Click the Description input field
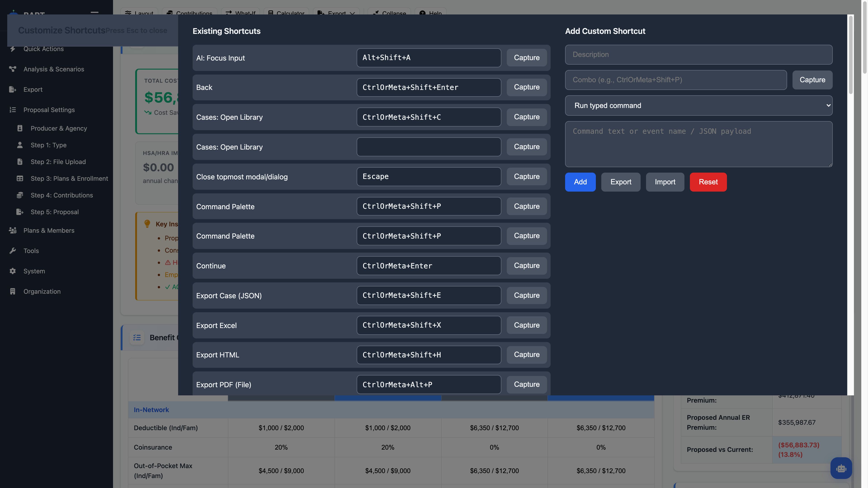 [x=698, y=54]
